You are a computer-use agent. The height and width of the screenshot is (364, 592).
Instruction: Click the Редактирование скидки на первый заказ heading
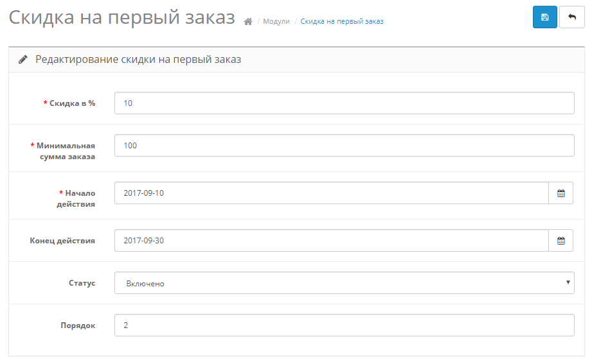pos(138,60)
